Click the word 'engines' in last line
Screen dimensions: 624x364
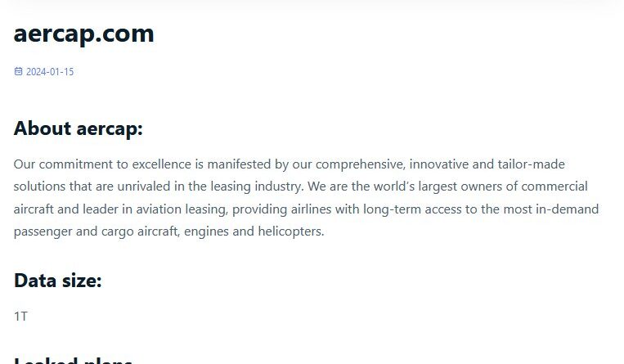206,231
